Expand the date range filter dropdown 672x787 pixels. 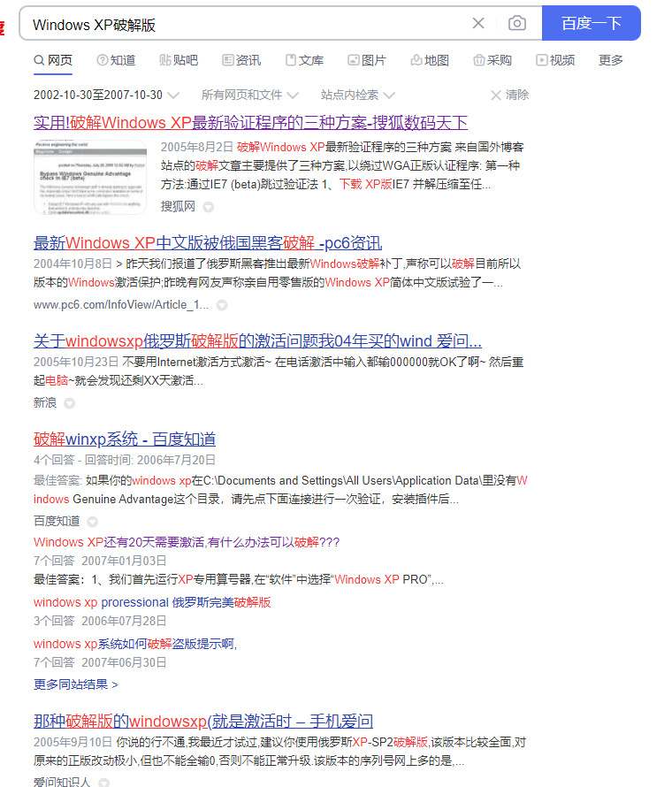(x=106, y=95)
